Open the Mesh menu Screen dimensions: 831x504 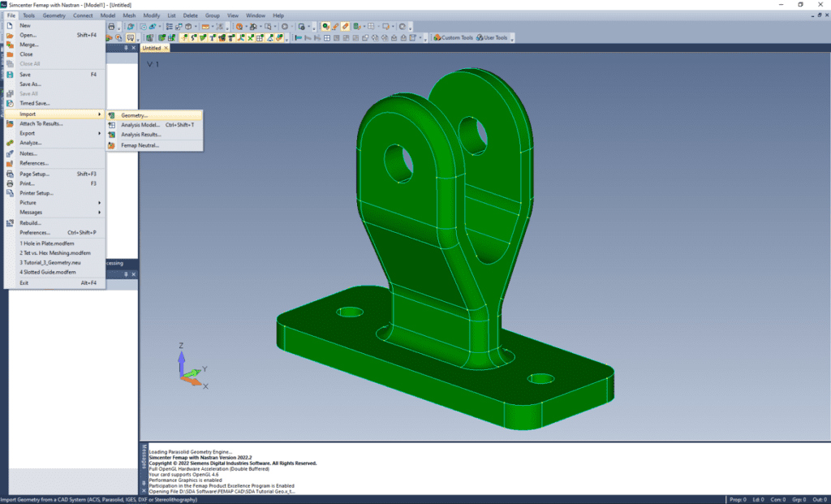[x=129, y=15]
